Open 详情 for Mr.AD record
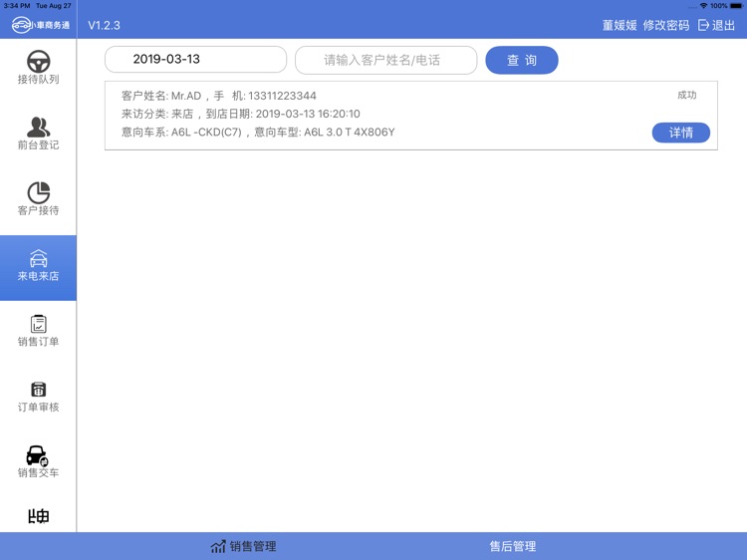Screen dimensions: 747x560 click(681, 133)
